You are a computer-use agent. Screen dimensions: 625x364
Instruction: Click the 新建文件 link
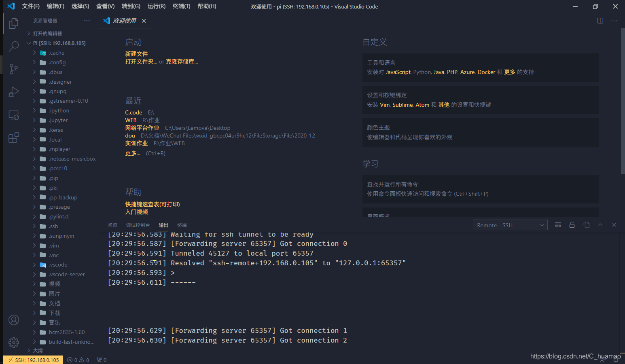(x=136, y=54)
